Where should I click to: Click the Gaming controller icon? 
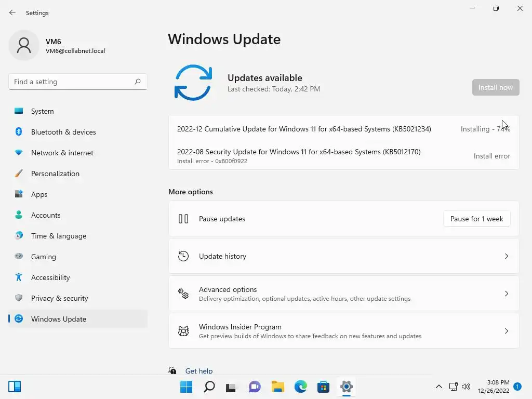tap(19, 256)
